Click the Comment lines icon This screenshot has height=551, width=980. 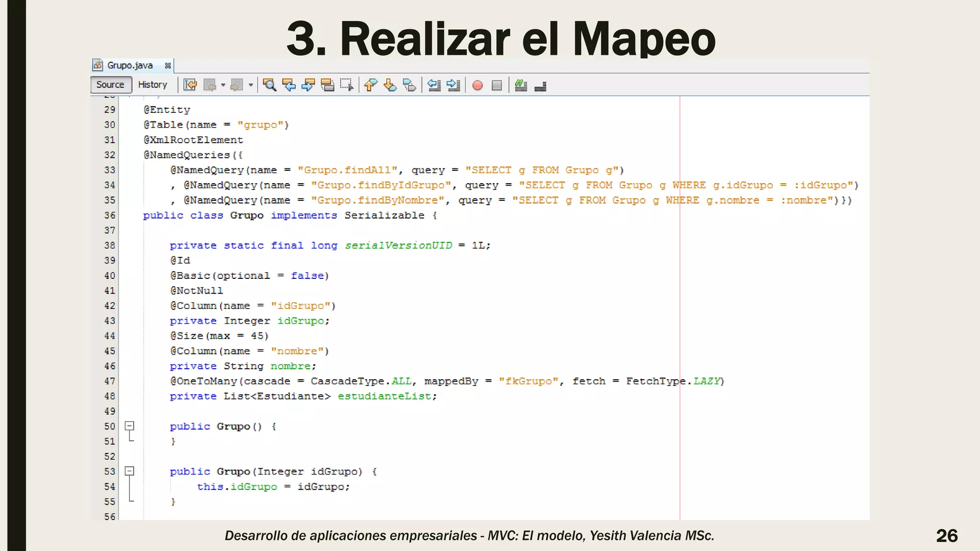coord(521,85)
